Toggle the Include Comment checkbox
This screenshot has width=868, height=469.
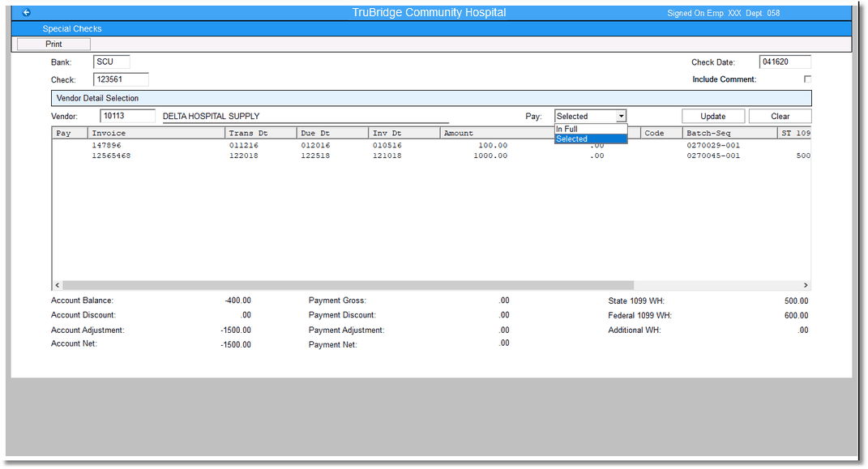click(x=808, y=79)
